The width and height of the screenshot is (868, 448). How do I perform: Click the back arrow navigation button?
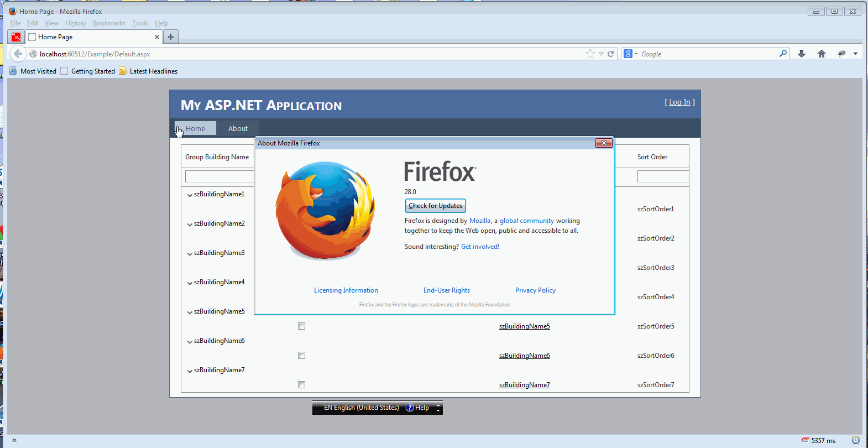click(18, 54)
